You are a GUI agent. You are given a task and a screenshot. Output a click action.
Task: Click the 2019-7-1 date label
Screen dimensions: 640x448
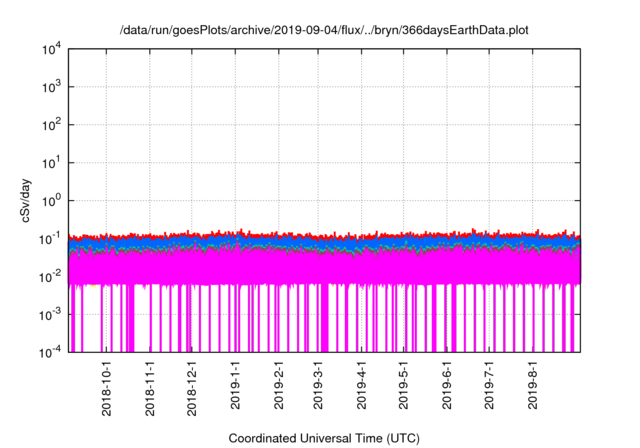(x=489, y=385)
